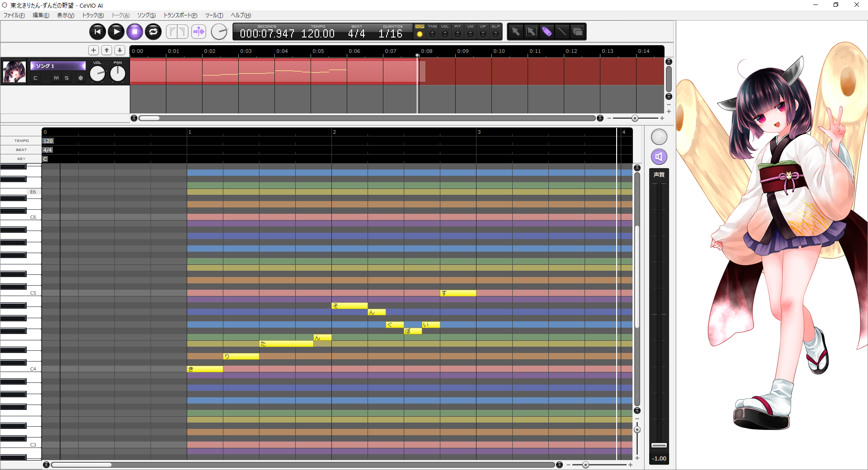Click the SECONDS time display 000:07.947

point(267,34)
